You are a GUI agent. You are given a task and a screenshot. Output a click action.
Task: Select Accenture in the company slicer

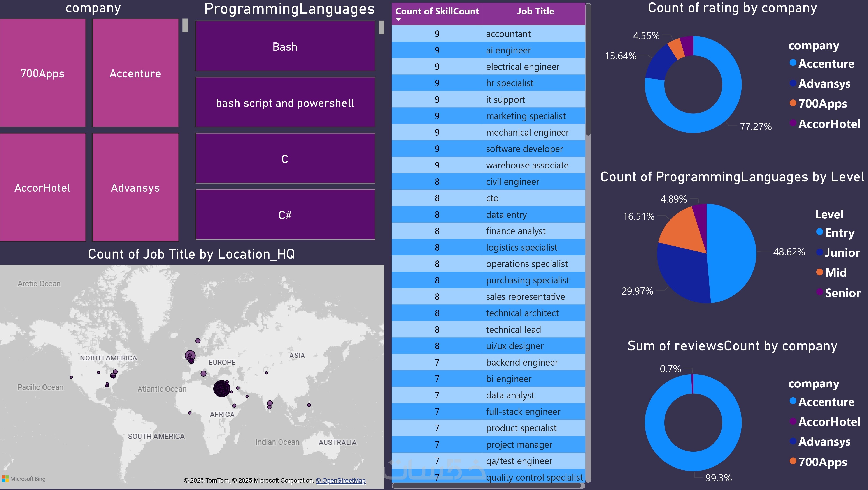(135, 73)
